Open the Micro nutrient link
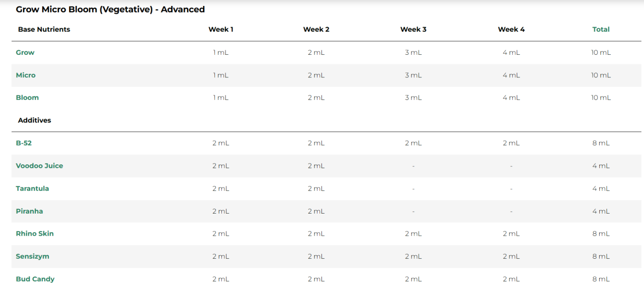Image resolution: width=644 pixels, height=300 pixels. (26, 75)
